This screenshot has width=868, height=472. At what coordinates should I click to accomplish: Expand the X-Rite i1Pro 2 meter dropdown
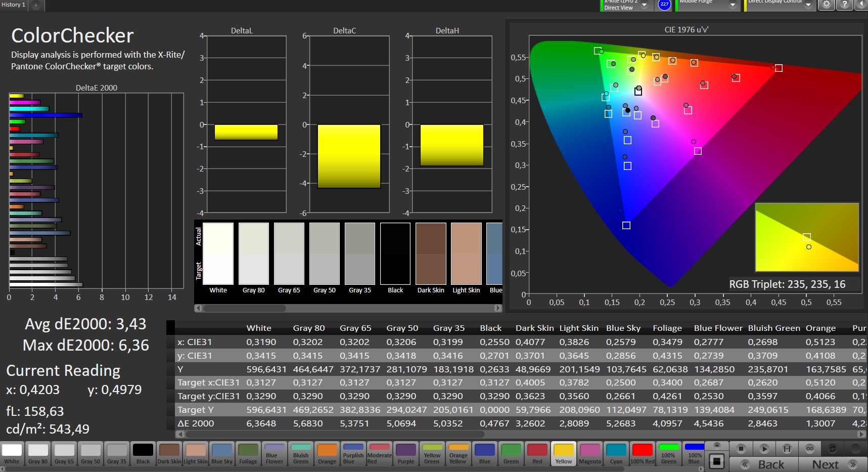pyautogui.click(x=644, y=5)
